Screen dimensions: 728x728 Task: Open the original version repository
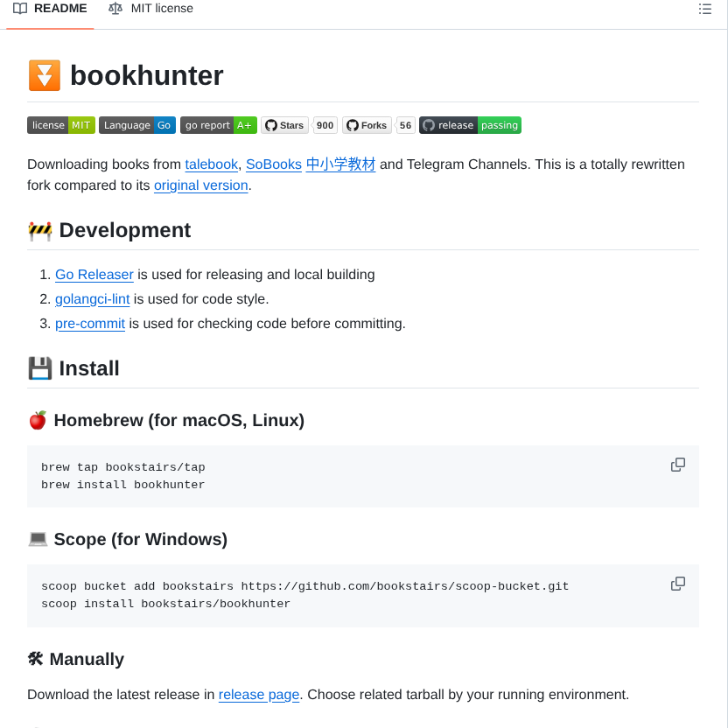pyautogui.click(x=200, y=185)
